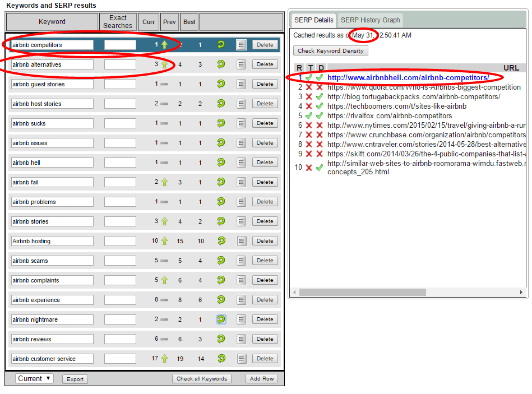This screenshot has width=532, height=394.
Task: Open the techboomers.com sites-like-airbnb URL
Action: click(x=397, y=106)
